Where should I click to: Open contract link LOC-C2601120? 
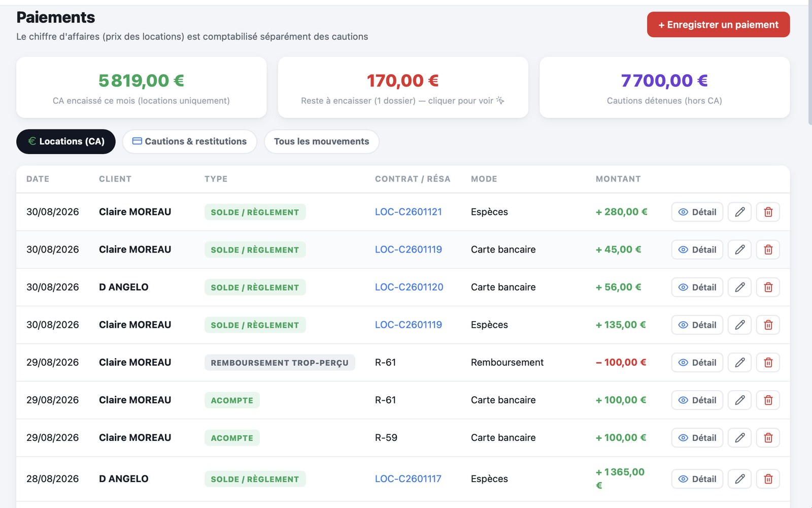point(409,287)
